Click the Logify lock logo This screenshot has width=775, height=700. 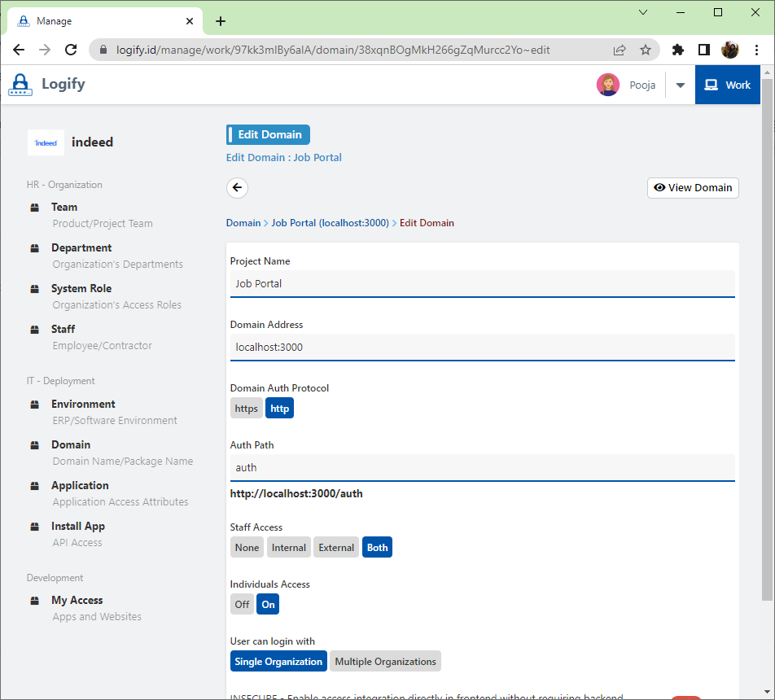pos(20,85)
